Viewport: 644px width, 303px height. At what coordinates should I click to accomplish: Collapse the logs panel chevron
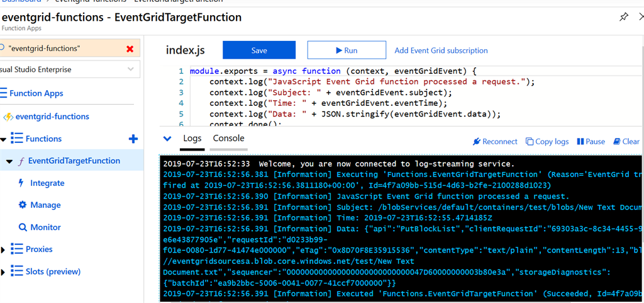167,139
